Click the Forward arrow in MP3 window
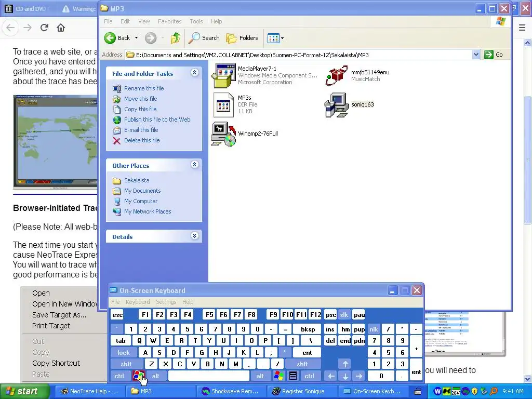 (151, 38)
